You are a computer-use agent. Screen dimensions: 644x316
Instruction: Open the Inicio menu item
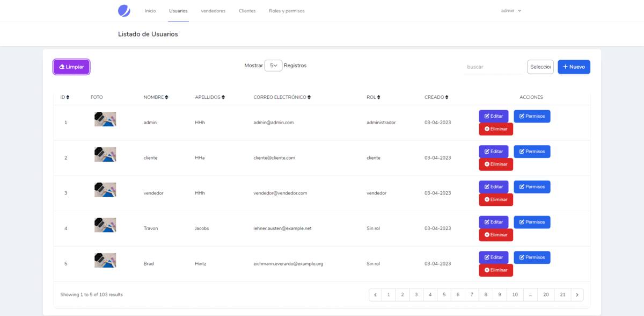[x=150, y=11]
